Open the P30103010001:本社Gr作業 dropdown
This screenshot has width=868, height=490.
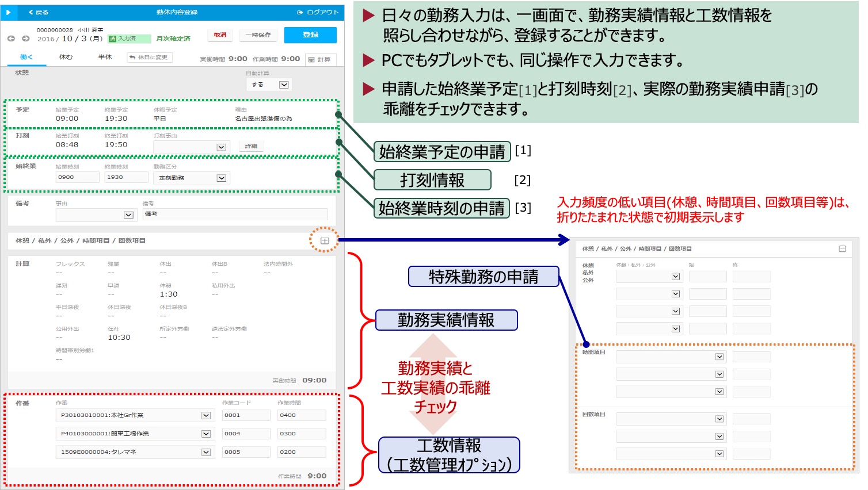[x=134, y=415]
